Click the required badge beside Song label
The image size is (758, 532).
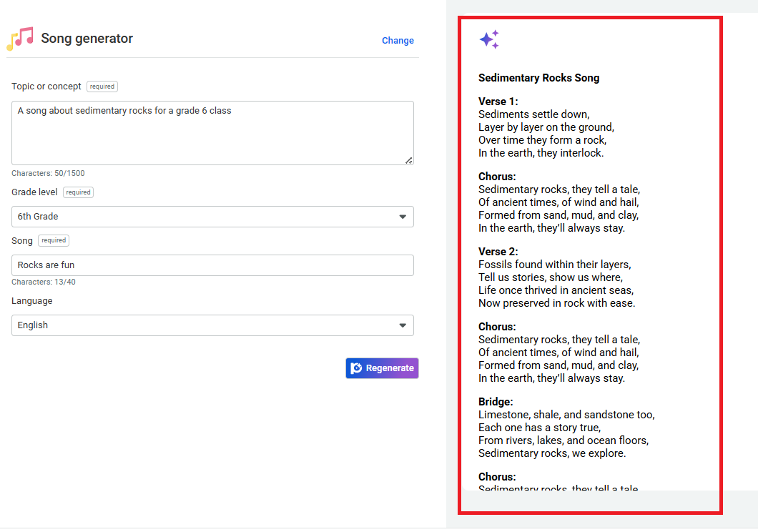[x=54, y=241]
